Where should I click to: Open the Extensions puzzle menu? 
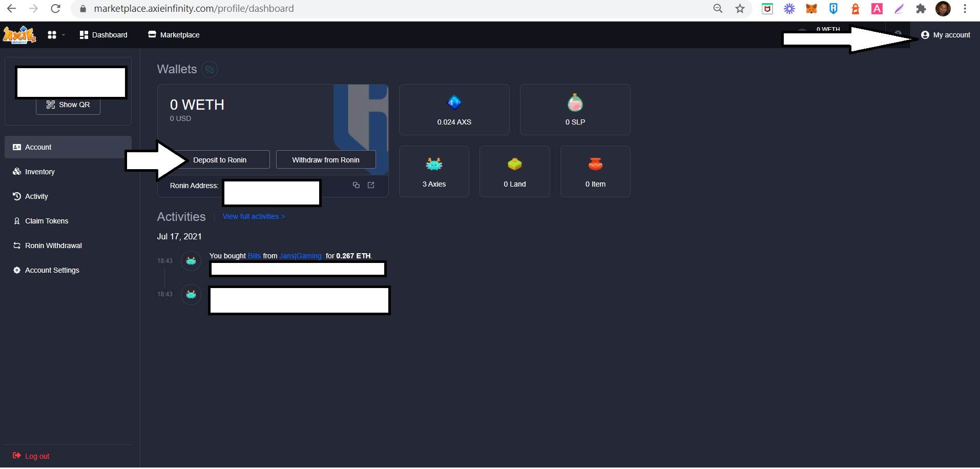point(921,9)
